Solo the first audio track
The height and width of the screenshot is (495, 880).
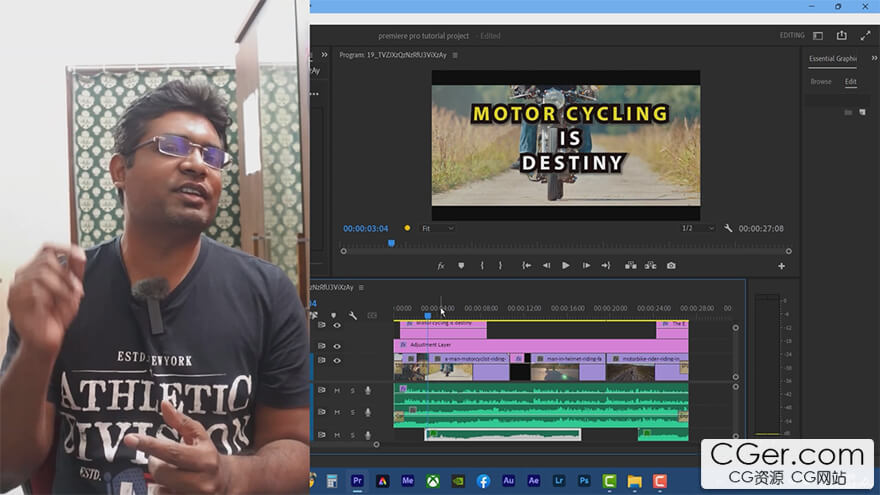pyautogui.click(x=352, y=391)
